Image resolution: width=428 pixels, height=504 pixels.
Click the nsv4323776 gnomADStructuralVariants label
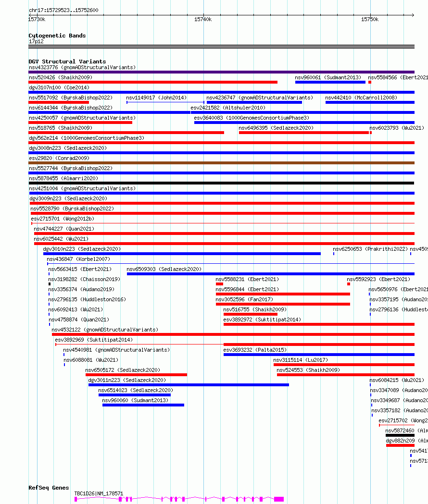click(x=82, y=67)
